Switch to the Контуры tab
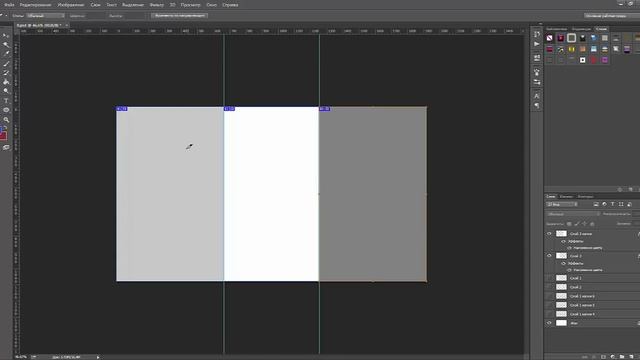This screenshot has height=360, width=640. click(x=585, y=197)
